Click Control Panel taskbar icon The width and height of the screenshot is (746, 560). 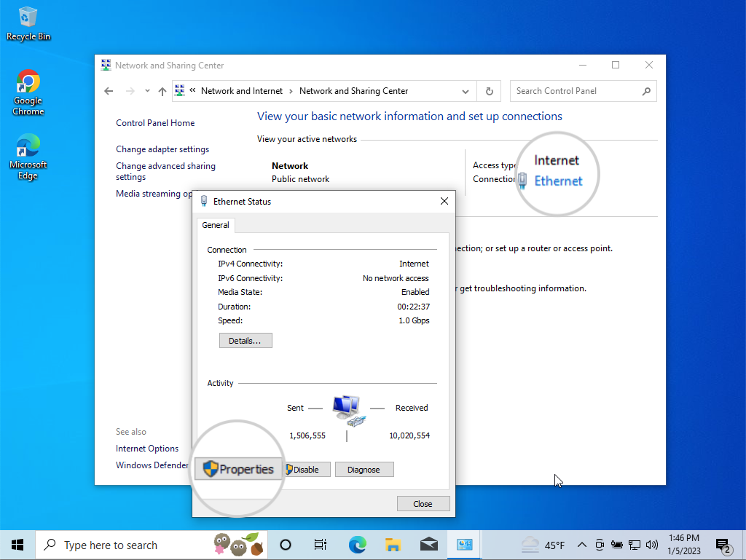465,545
